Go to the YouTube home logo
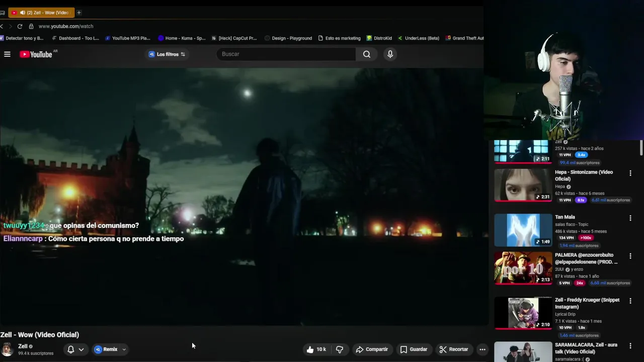644x362 pixels. pos(36,54)
